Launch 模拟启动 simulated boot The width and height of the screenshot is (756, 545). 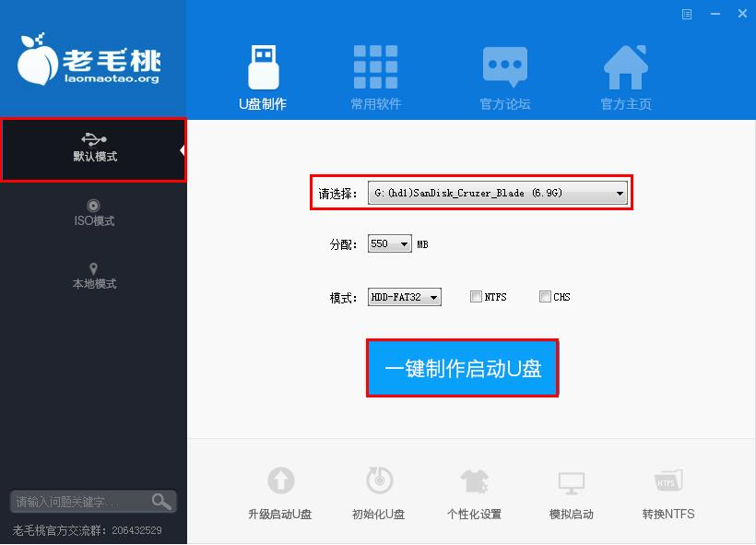572,481
